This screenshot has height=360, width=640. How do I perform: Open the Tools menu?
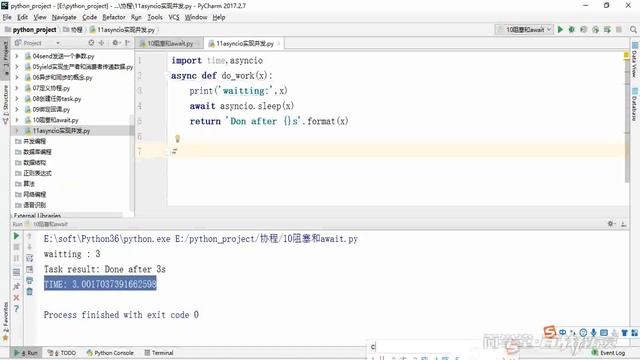[x=155, y=17]
